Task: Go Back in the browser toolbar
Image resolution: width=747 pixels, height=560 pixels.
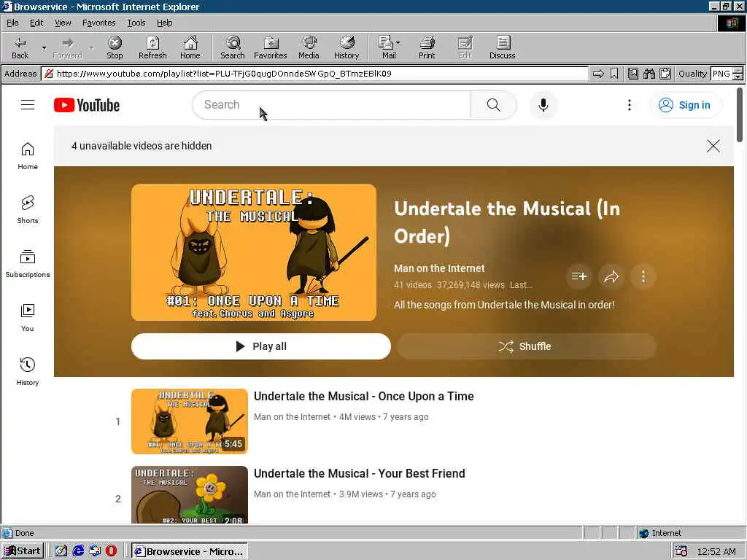Action: point(20,47)
